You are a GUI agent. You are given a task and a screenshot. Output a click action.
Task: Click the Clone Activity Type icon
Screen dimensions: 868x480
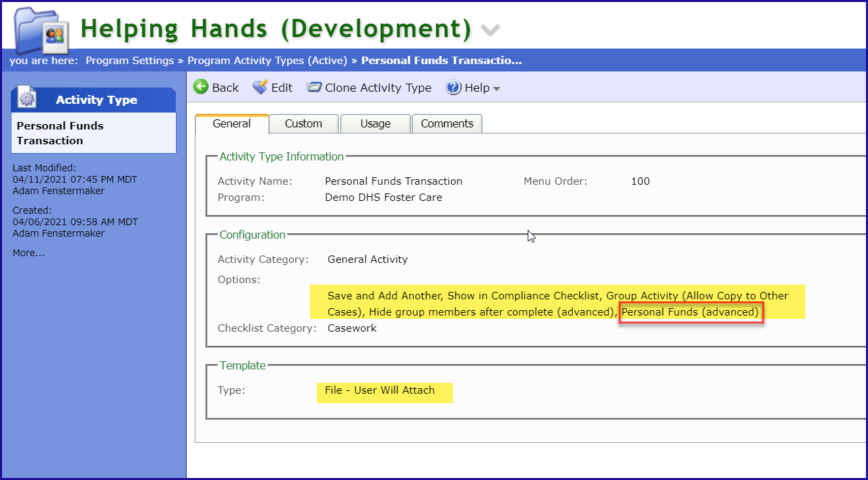pos(313,87)
